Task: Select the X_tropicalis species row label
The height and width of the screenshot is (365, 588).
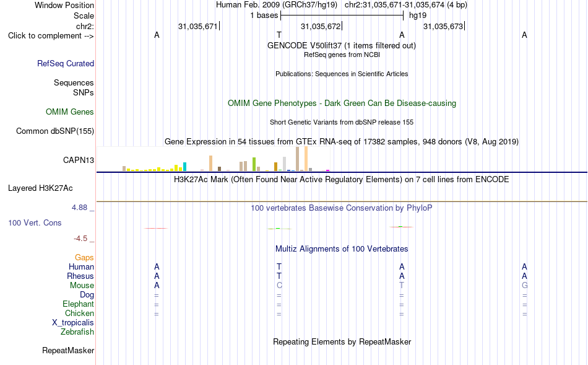Action: coord(73,323)
